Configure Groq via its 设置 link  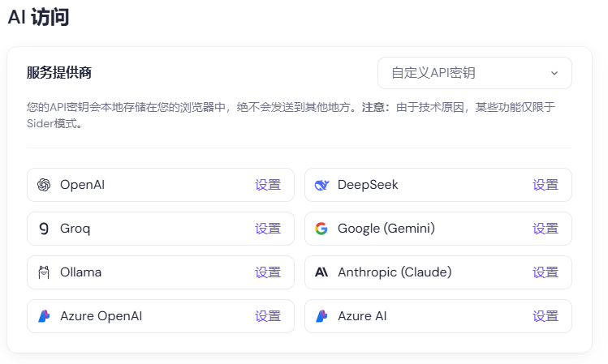coord(268,229)
